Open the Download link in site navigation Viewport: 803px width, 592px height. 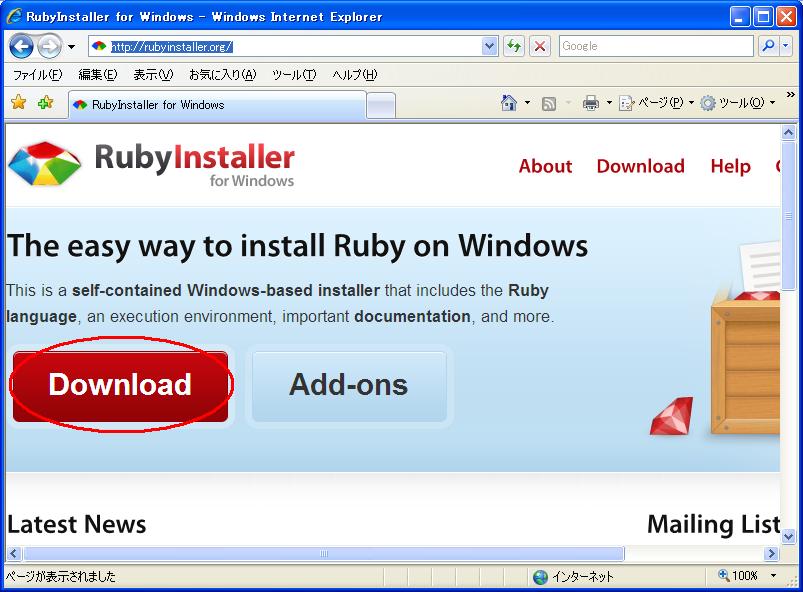pos(641,166)
